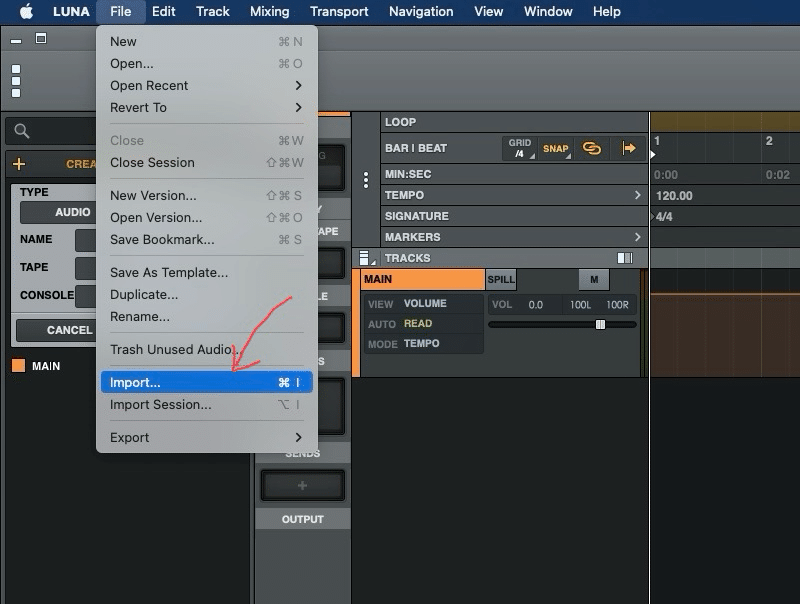Expand the Export submenu
800x604 pixels.
click(206, 438)
